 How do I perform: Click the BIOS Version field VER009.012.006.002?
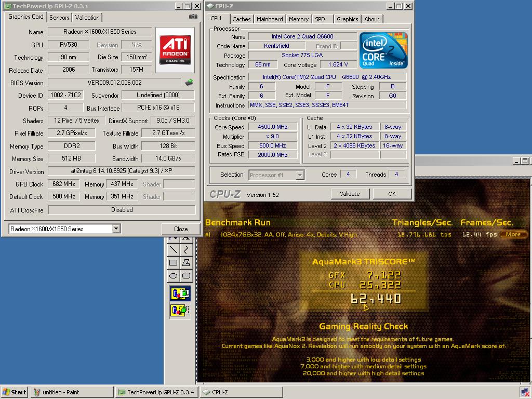[114, 83]
